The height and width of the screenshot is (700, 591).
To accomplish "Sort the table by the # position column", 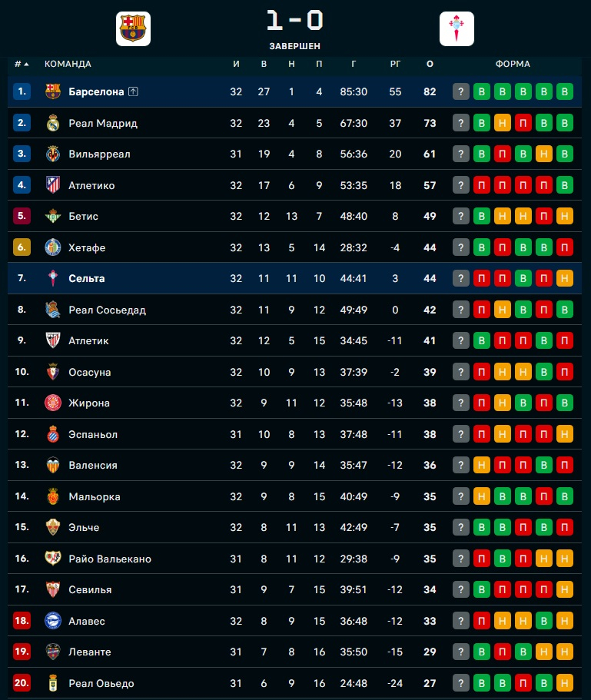I will [21, 64].
